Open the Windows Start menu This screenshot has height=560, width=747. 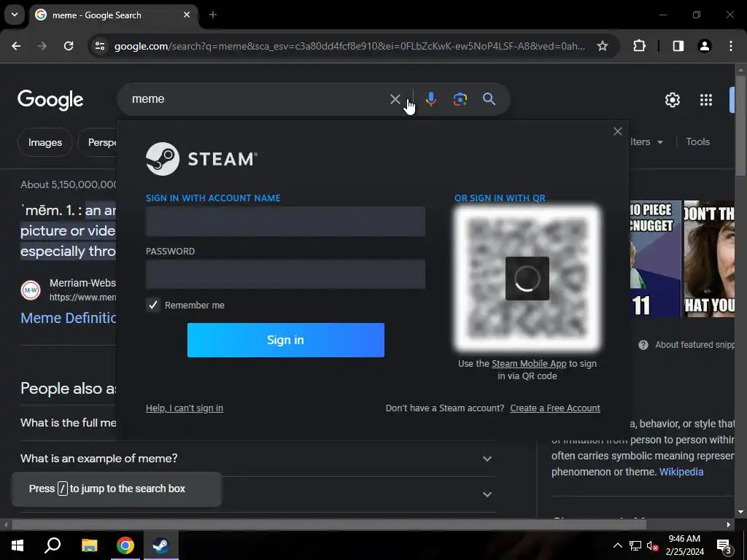18,545
